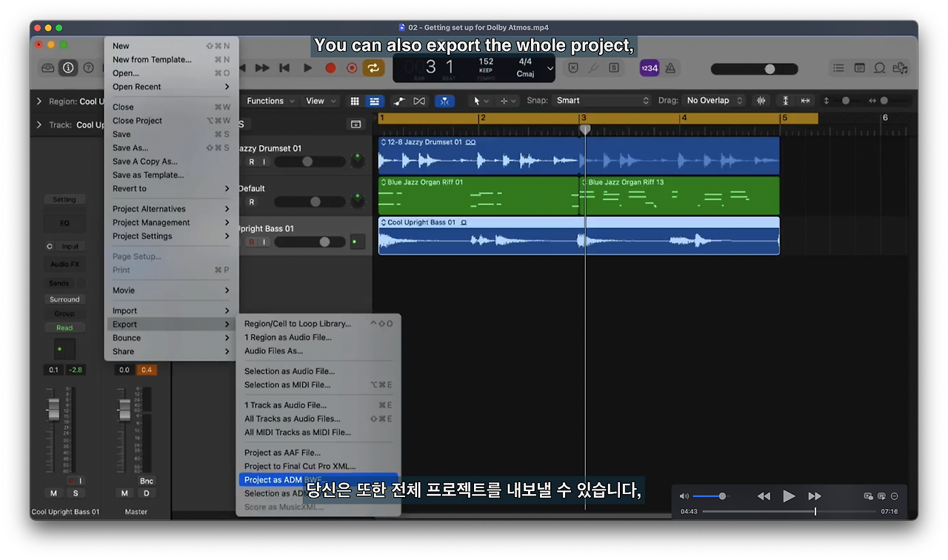Adjust the vertical zoom slider
The image size is (948, 560).
point(846,101)
